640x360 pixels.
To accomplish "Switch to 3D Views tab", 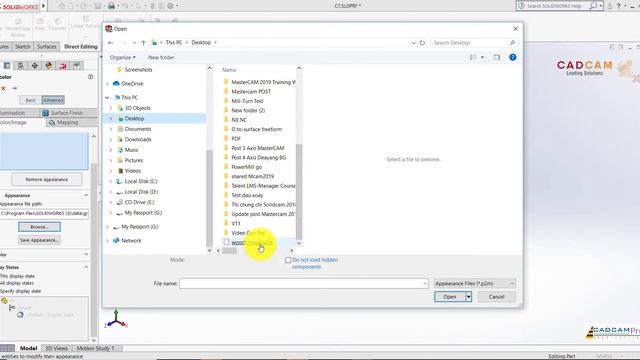I will 56,348.
